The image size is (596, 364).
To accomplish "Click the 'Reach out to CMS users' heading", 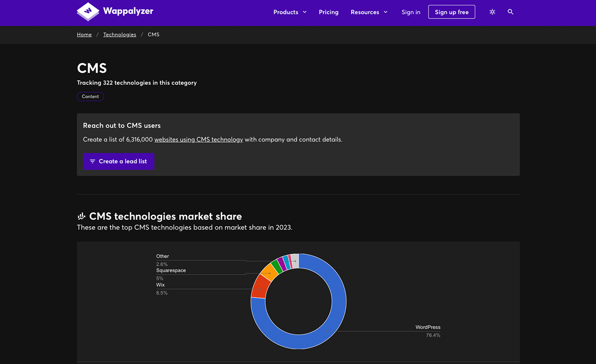I will 122,126.
